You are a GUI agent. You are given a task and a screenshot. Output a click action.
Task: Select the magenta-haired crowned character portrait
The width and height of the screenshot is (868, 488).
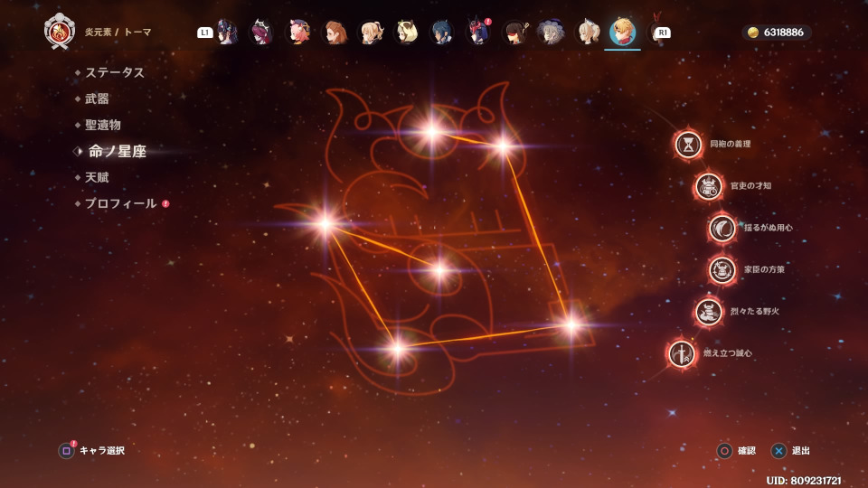[x=261, y=33]
